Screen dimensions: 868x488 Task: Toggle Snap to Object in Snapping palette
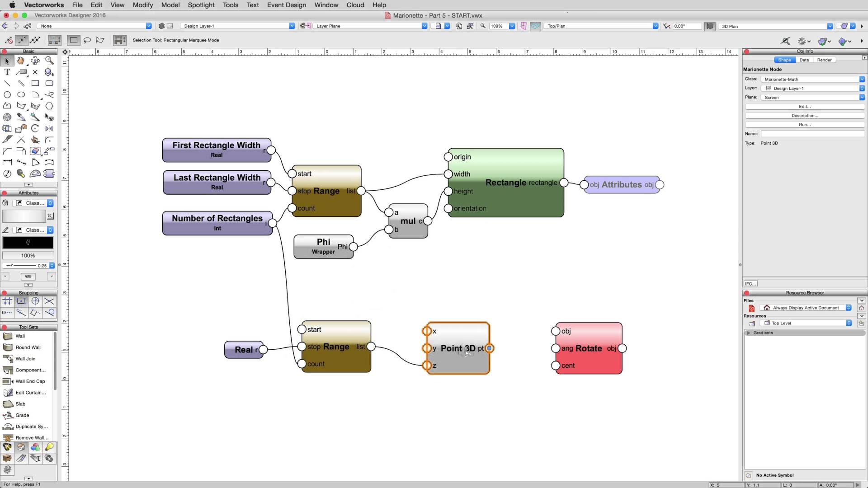(x=21, y=301)
